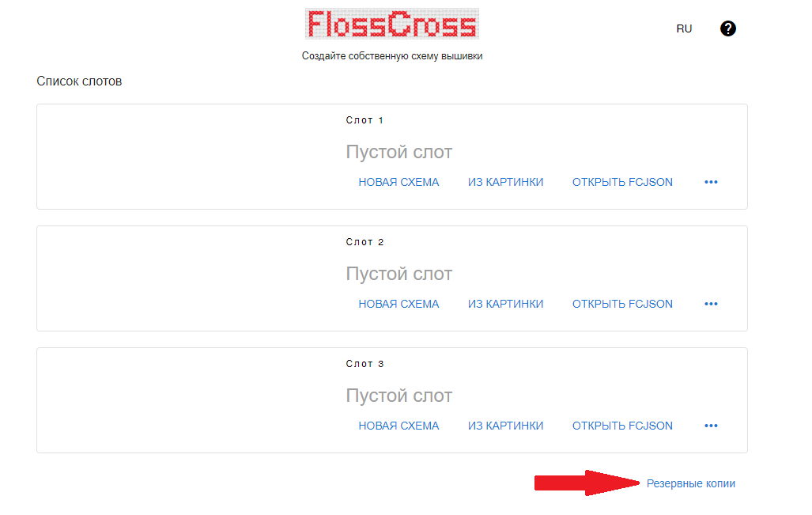Click the Список слотов heading
This screenshot has height=515, width=812.
[79, 81]
